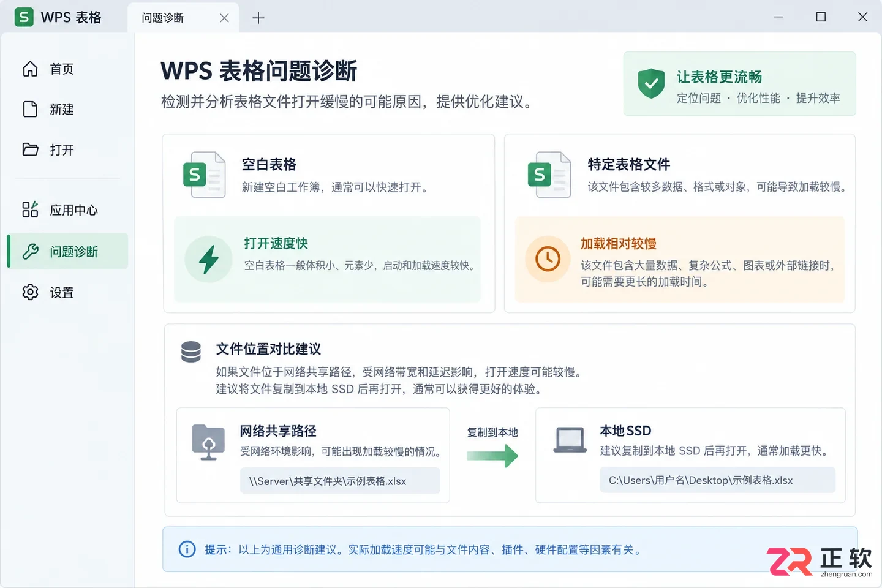The image size is (882, 588).
Task: Click the 问题诊断 wrench icon
Action: point(30,251)
